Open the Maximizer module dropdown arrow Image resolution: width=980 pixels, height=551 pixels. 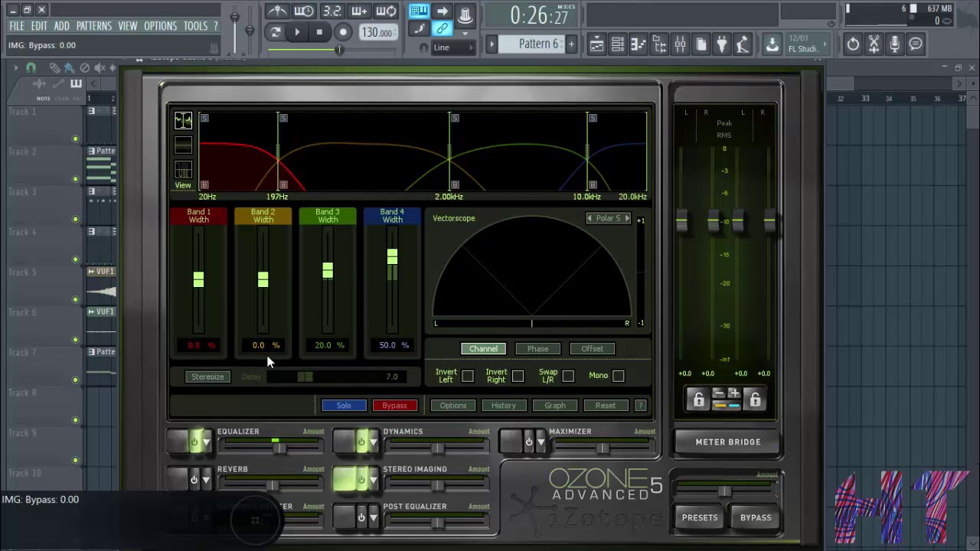(541, 442)
